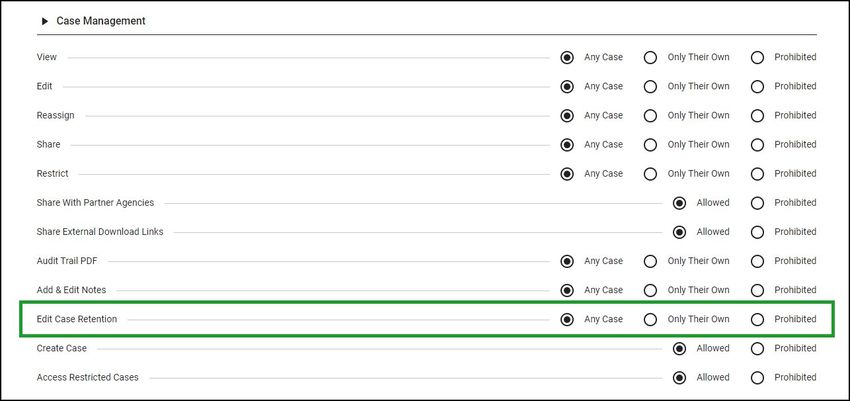This screenshot has width=850, height=401.
Task: Select Only Their Own for Edit
Action: 650,87
